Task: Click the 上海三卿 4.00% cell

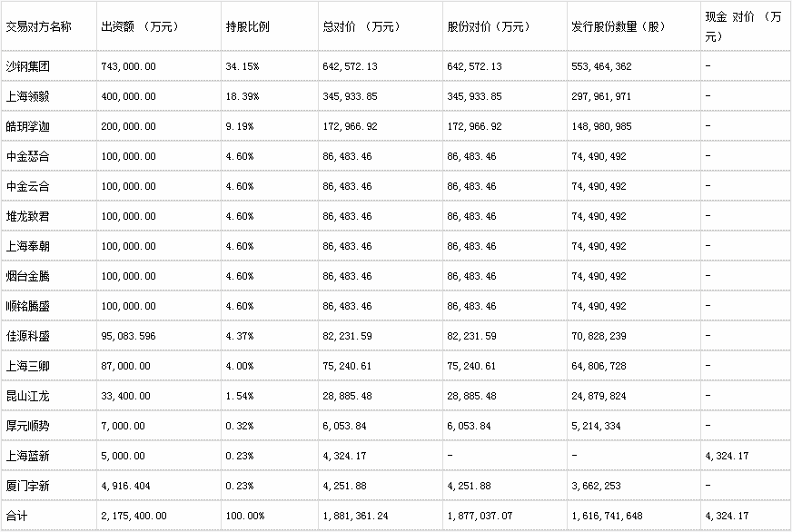Action: pyautogui.click(x=269, y=366)
